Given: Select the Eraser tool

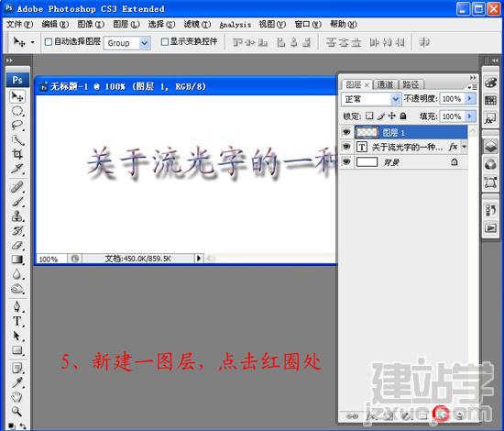Looking at the screenshot, I should pos(17,245).
